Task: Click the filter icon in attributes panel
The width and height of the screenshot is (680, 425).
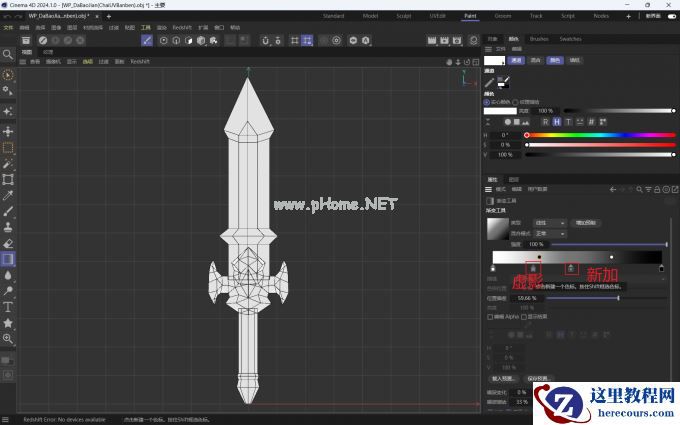Action: tap(648, 190)
